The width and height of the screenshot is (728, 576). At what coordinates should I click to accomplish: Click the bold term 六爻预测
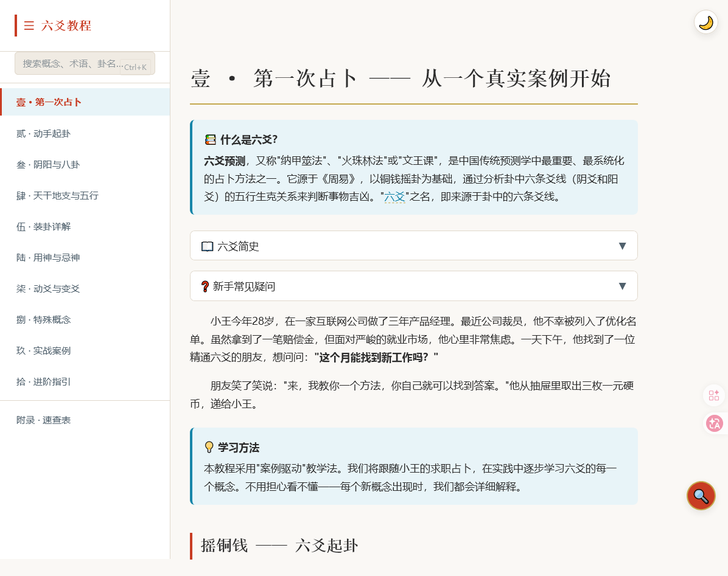225,161
